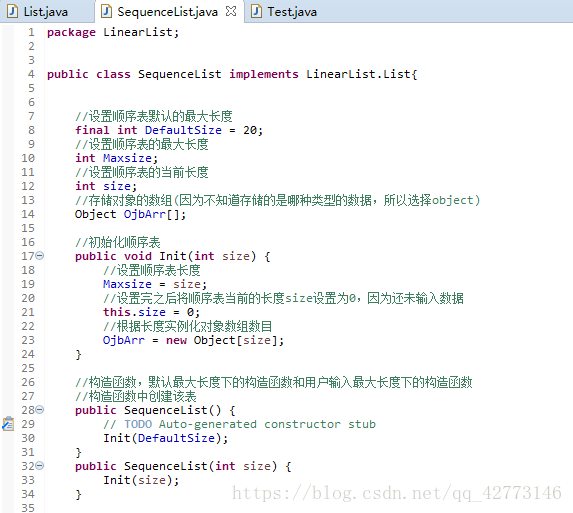Image resolution: width=573 pixels, height=513 pixels.
Task: Click the 'TODO Auto-generated constructor stub' comment
Action: tap(250, 424)
